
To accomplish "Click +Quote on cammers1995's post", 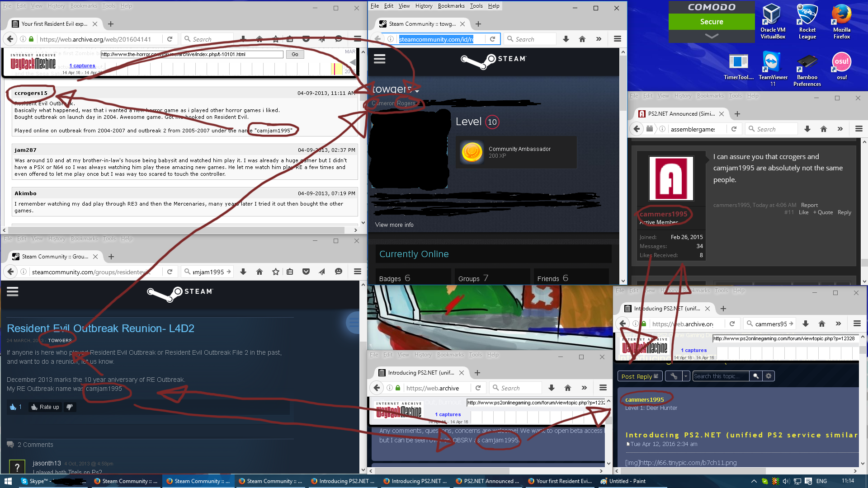I will [x=823, y=212].
